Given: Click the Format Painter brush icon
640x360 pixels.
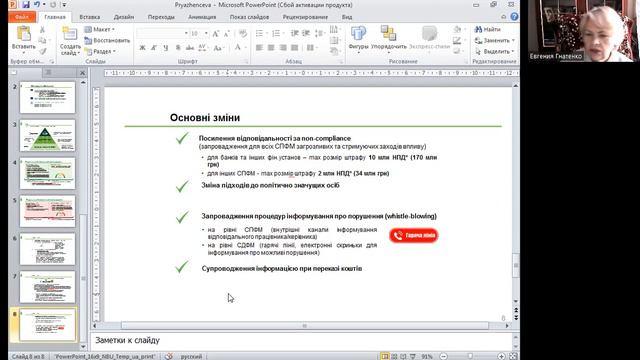Looking at the screenshot, I should pyautogui.click(x=42, y=51).
